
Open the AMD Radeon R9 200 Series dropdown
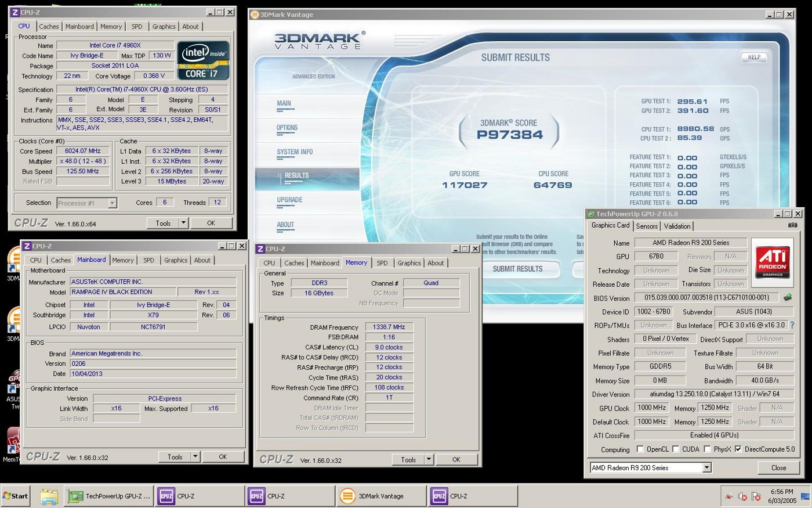pyautogui.click(x=650, y=467)
